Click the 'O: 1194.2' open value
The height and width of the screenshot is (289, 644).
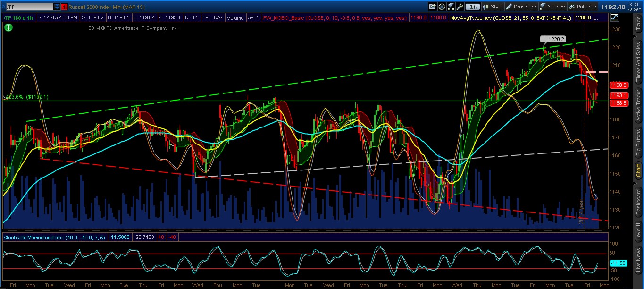click(92, 18)
